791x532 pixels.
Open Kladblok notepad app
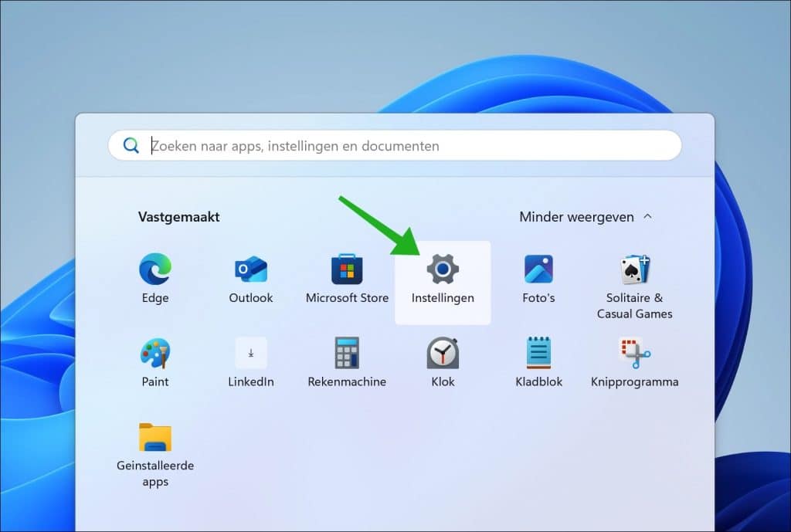click(538, 354)
